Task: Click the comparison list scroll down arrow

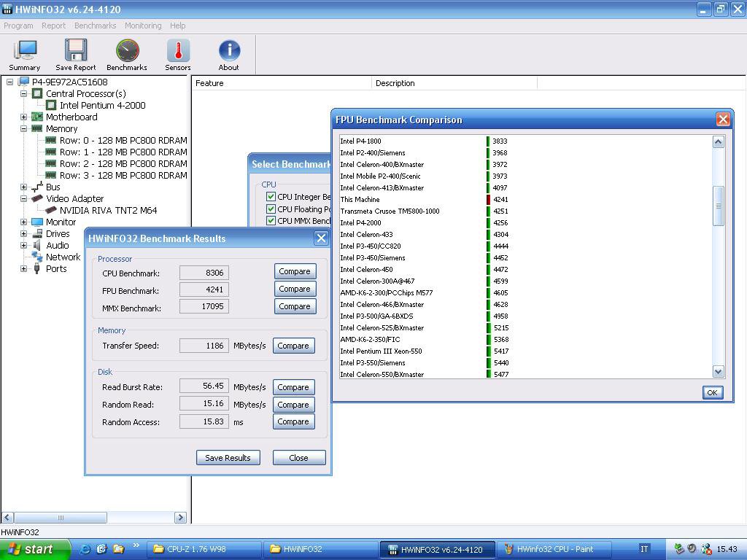Action: point(718,372)
